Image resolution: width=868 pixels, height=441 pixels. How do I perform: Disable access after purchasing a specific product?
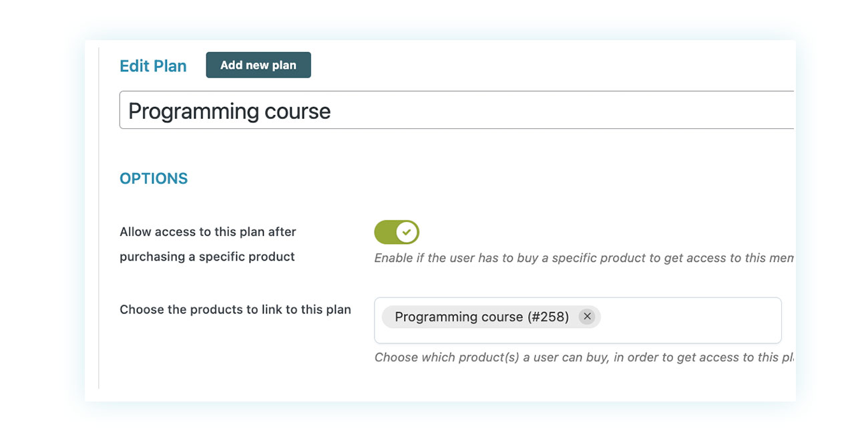pos(397,233)
